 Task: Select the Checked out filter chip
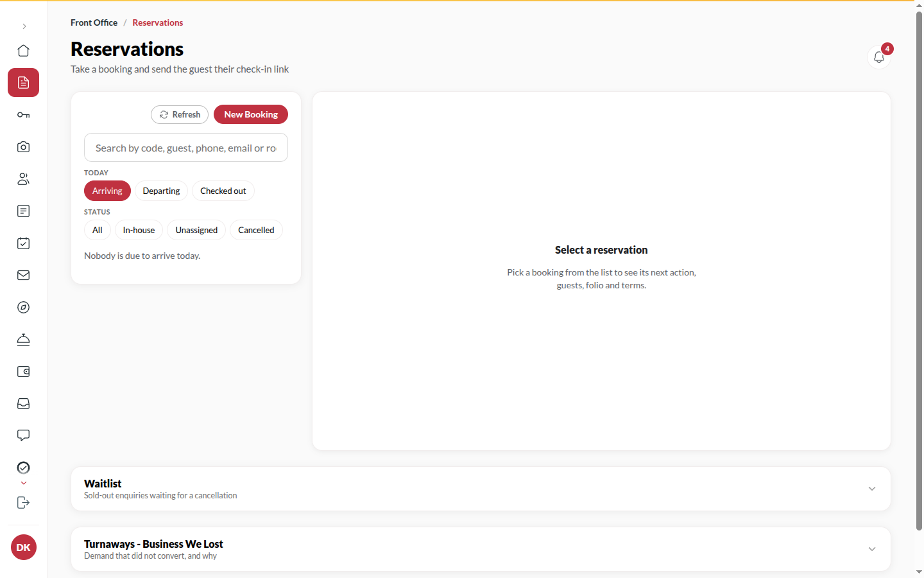click(x=223, y=191)
